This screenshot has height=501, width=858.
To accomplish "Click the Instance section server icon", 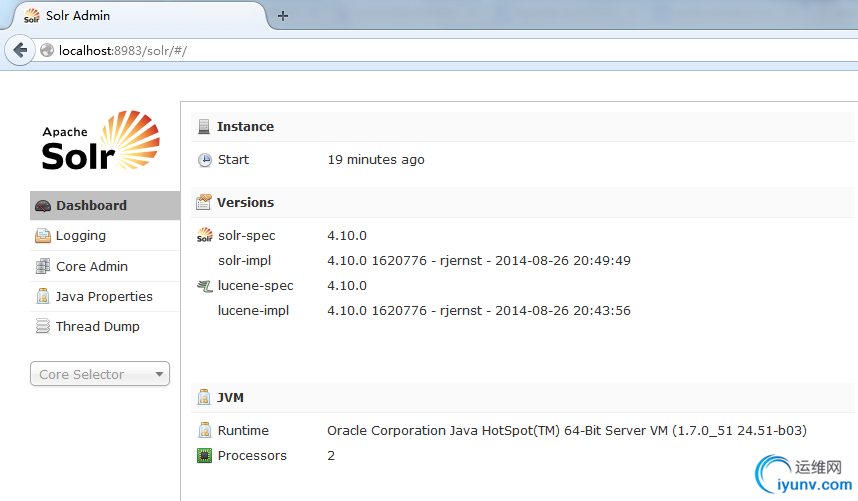I will click(x=204, y=126).
